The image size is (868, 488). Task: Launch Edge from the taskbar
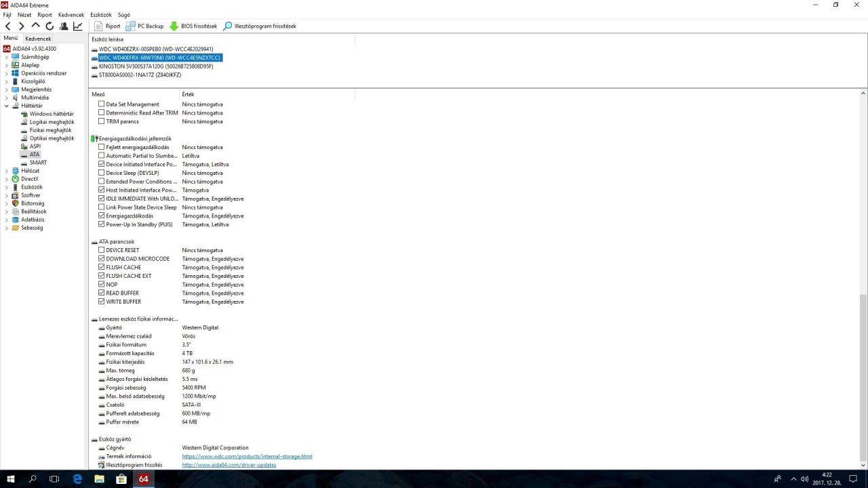point(77,479)
